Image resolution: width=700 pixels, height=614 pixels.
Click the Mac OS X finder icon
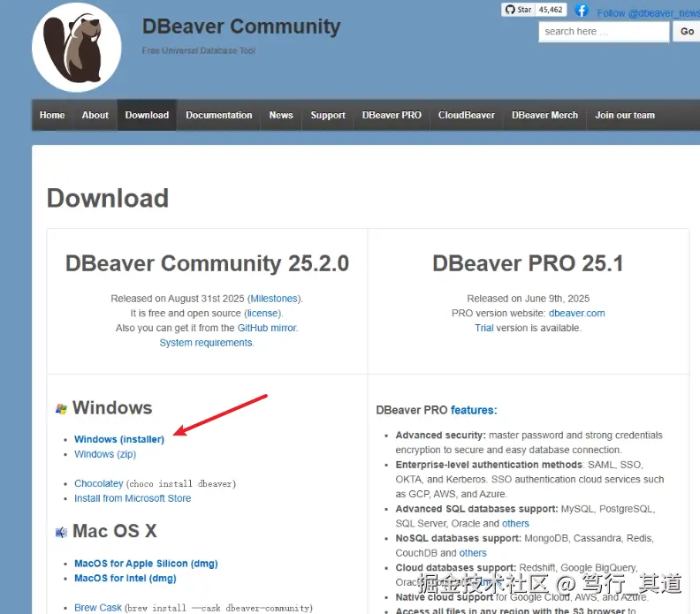(61, 532)
